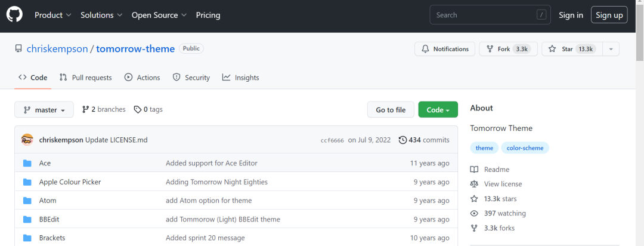Click the Notifications button

pos(445,49)
